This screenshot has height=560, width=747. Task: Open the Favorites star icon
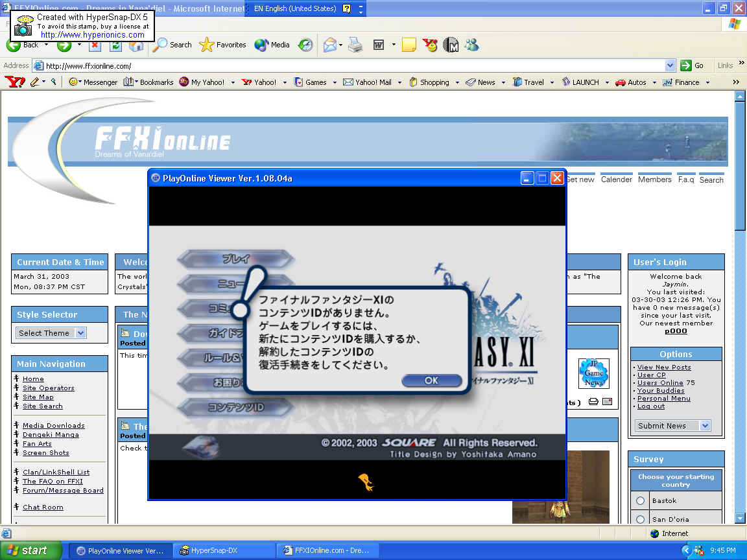tap(207, 45)
